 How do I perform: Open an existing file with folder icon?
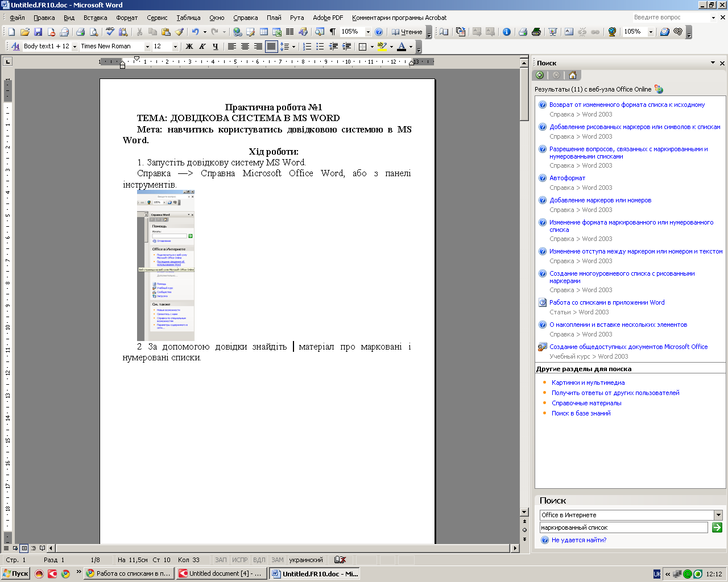click(x=24, y=32)
